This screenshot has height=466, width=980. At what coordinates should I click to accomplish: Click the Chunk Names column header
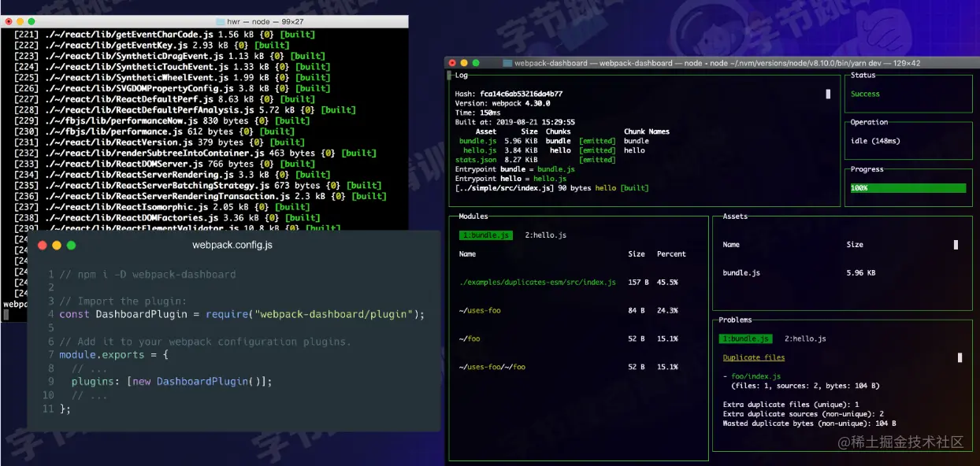click(x=647, y=131)
